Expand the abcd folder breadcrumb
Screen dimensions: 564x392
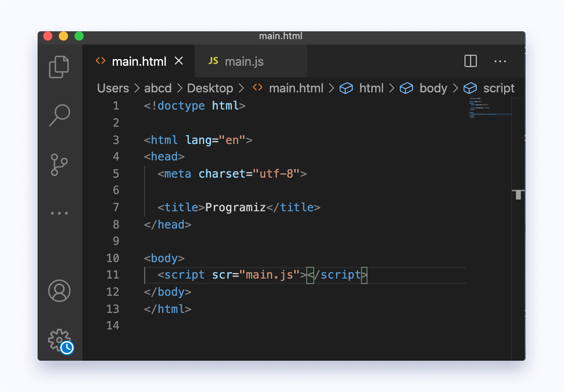(158, 88)
